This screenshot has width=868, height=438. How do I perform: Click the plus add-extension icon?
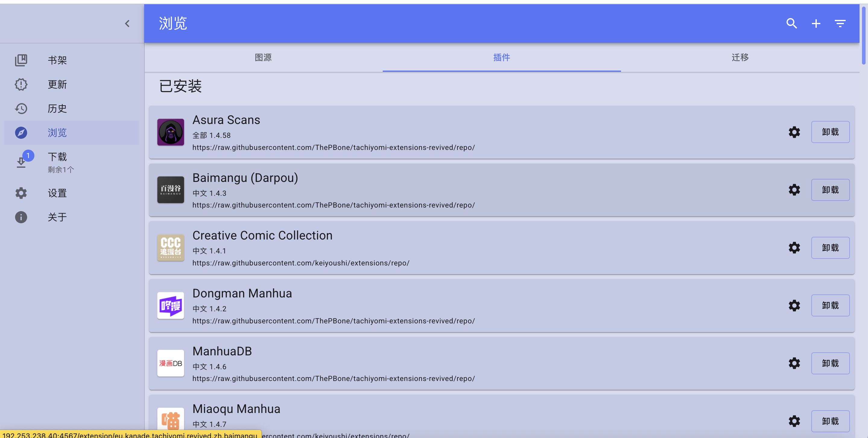(816, 24)
